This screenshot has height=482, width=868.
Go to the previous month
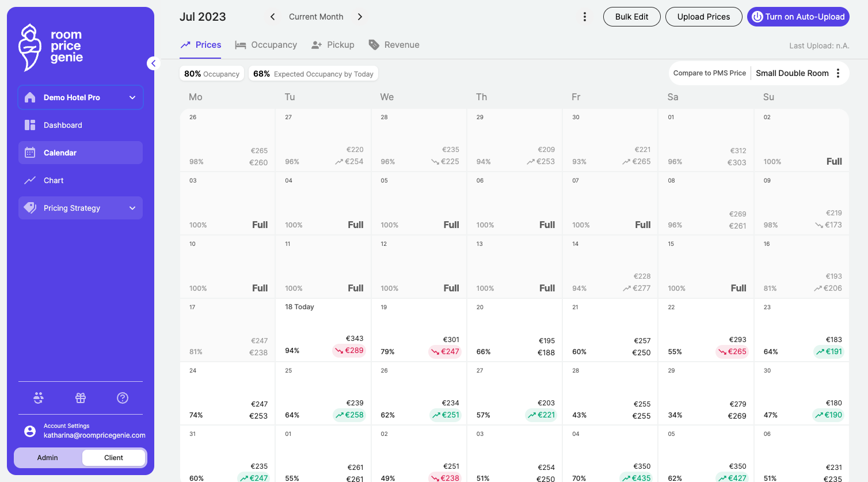click(x=273, y=17)
